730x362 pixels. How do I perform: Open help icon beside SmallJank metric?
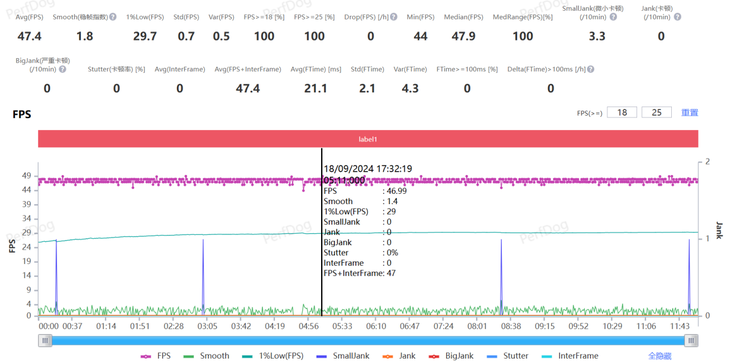[613, 17]
